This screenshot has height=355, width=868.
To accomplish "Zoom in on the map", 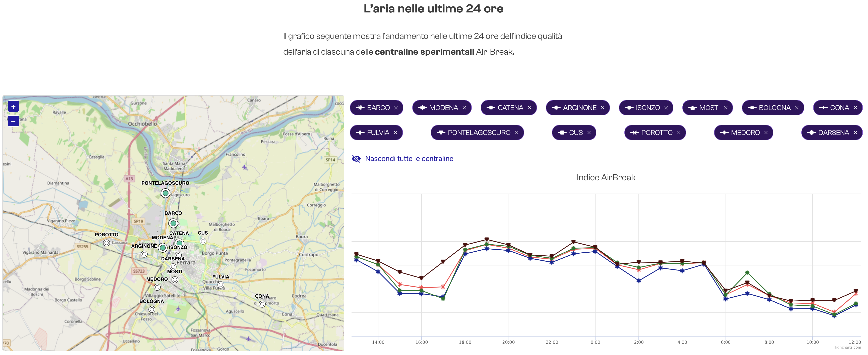I will point(13,106).
